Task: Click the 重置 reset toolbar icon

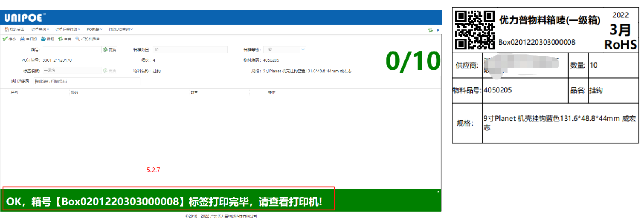Action: click(61, 39)
